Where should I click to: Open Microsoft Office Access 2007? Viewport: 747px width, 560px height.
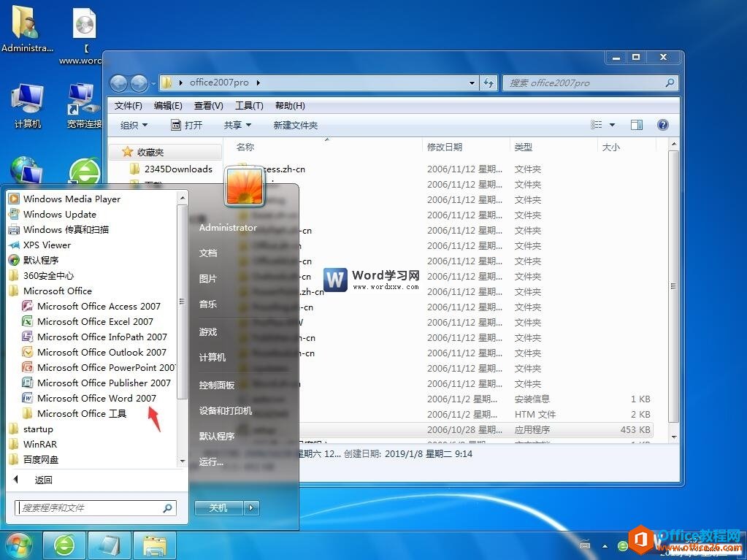[91, 306]
